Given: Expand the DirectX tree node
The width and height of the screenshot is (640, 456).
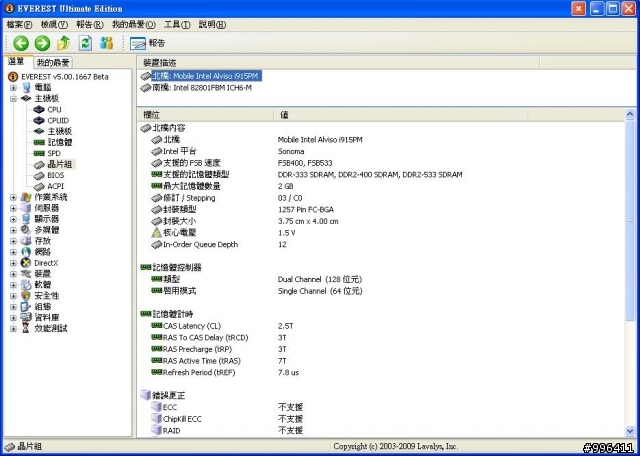Looking at the screenshot, I should coord(13,263).
